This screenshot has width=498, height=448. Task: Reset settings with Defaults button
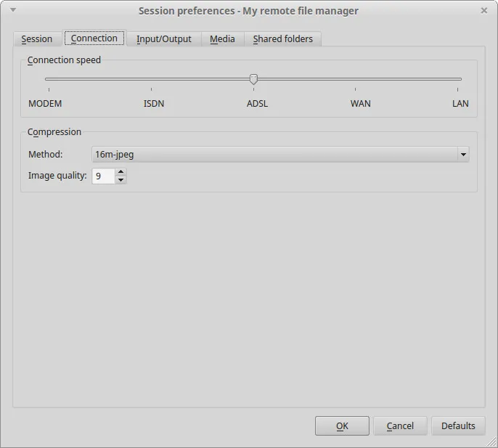point(458,426)
